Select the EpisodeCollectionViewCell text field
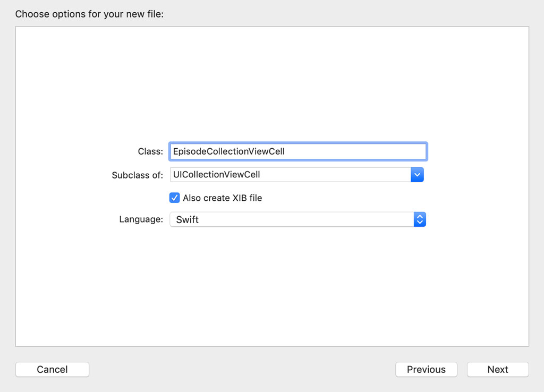The width and height of the screenshot is (544, 392). pyautogui.click(x=297, y=151)
